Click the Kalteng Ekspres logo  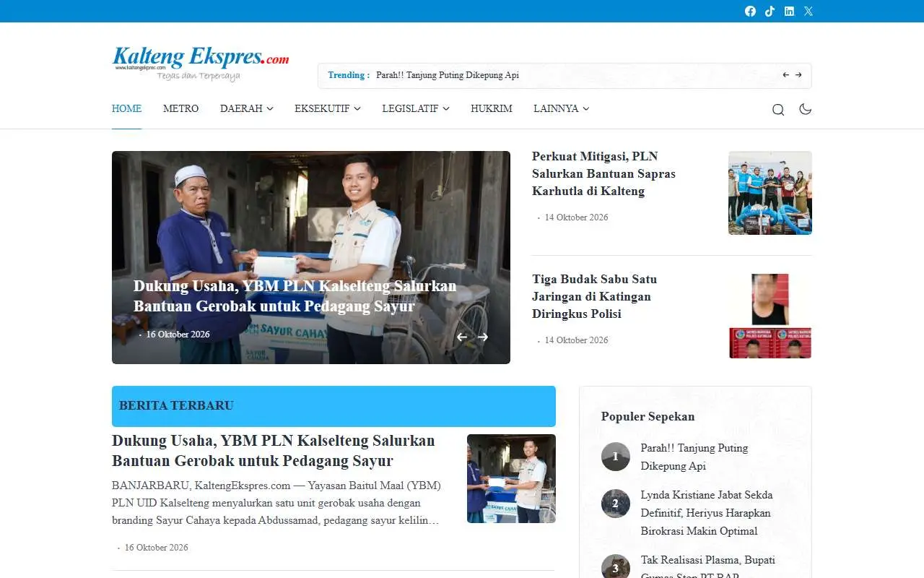coord(201,64)
